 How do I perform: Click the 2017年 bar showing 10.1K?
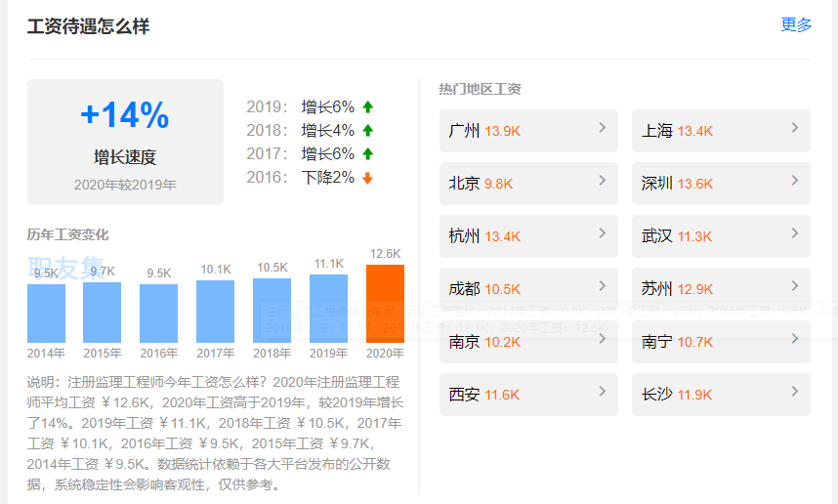[215, 312]
